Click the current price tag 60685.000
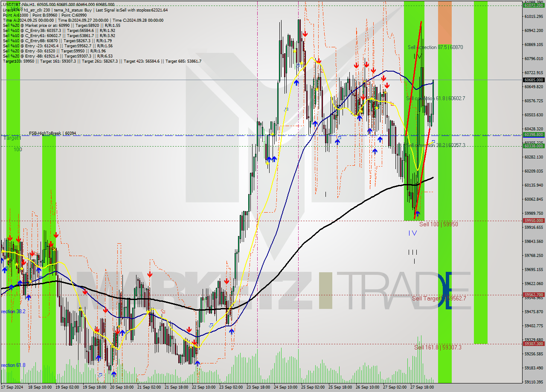The image size is (546, 392). tap(534, 80)
